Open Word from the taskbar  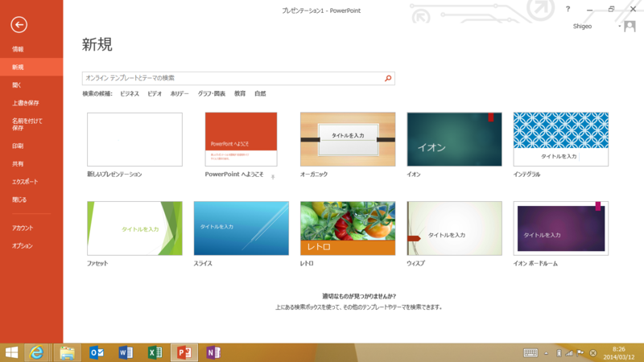126,352
